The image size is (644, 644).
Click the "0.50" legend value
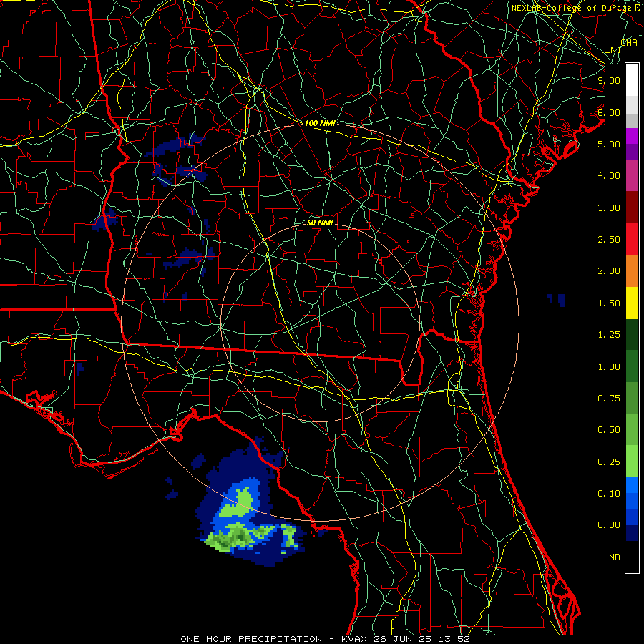pyautogui.click(x=609, y=430)
